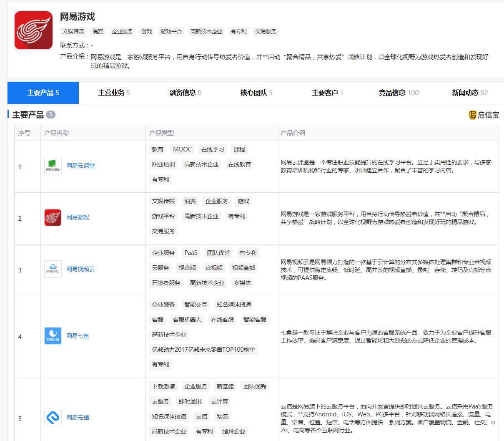Click the 下载激增 tag
Image resolution: width=504 pixels, height=441 pixels.
click(x=163, y=386)
